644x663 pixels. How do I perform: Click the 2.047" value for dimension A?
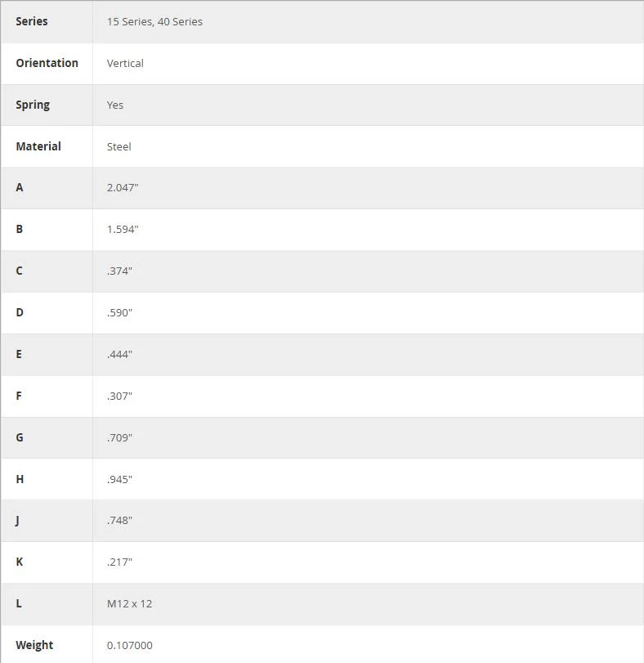click(x=123, y=188)
